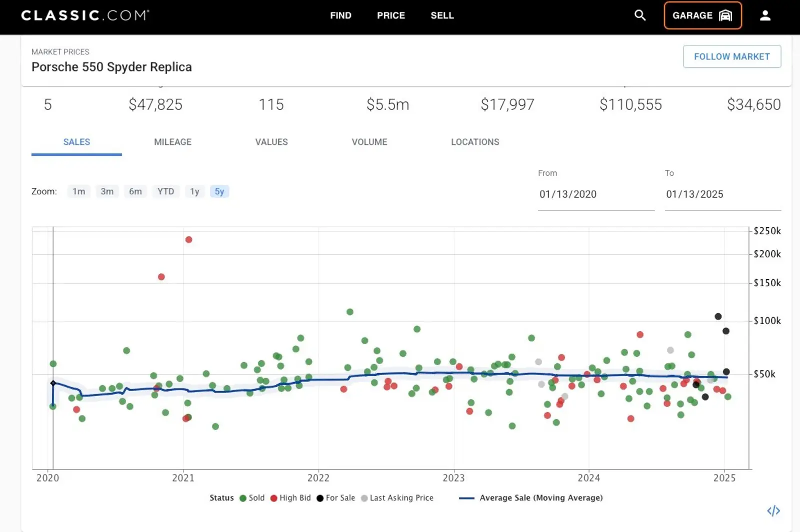Viewport: 800px width, 532px height.
Task: Set zoom to 5y
Action: (x=219, y=191)
